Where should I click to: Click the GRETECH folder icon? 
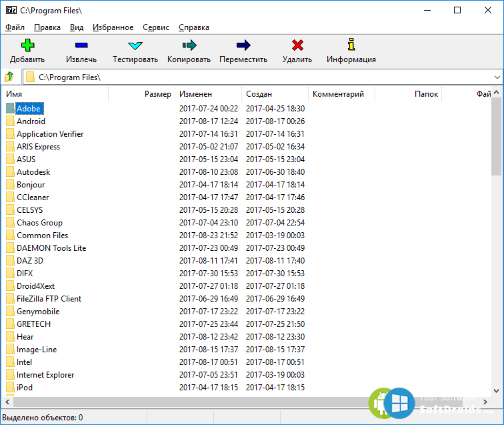[10, 324]
